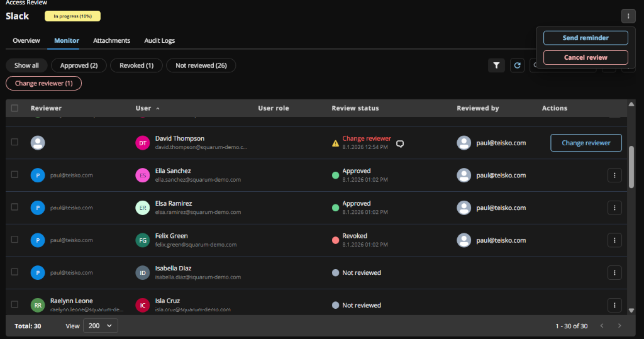Click RR avatar of Raelynn Leone
Viewport: 644px width, 339px height.
(38, 305)
